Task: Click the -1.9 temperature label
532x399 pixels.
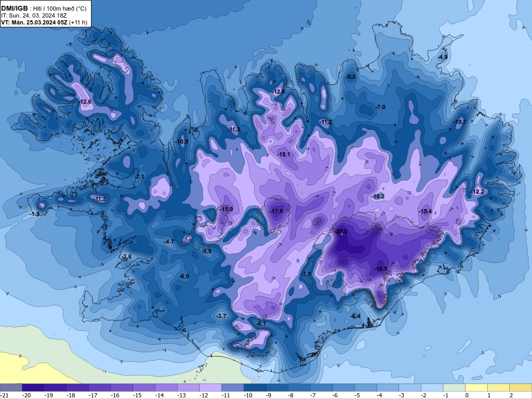Action: pyautogui.click(x=34, y=214)
